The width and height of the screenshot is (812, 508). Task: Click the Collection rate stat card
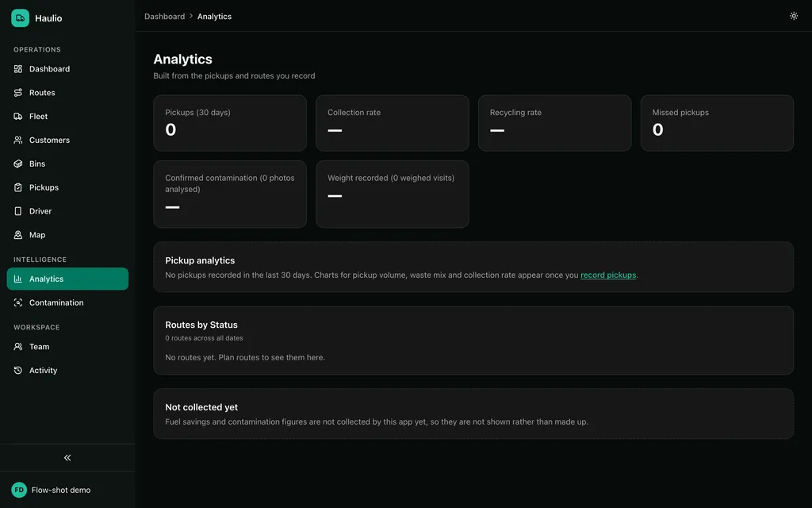click(x=392, y=123)
